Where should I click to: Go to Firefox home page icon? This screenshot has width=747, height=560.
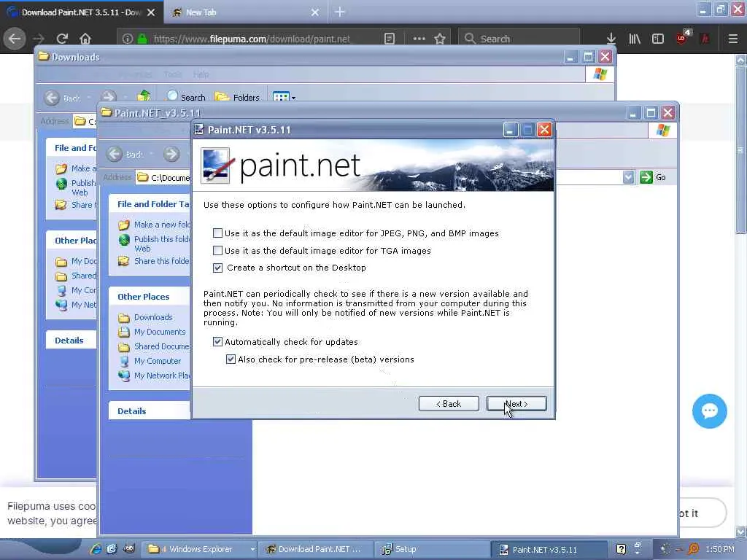tap(85, 39)
